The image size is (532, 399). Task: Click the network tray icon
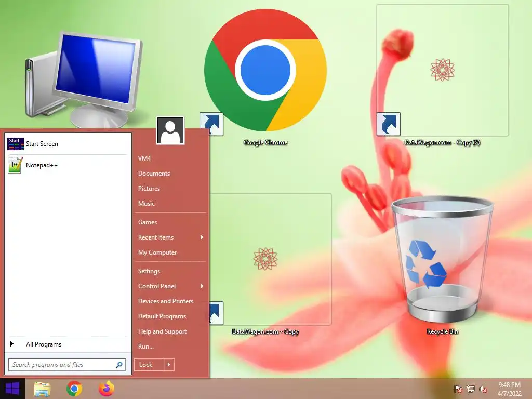tap(471, 389)
